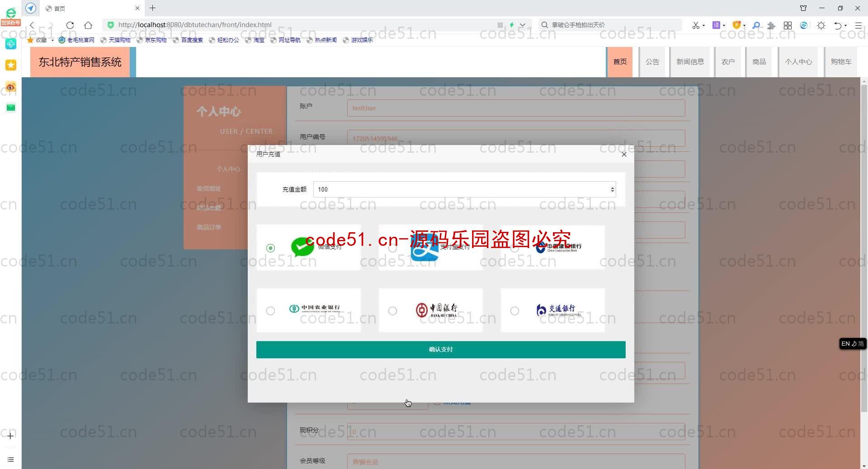Expand the address bar dropdown chevron

tap(523, 25)
